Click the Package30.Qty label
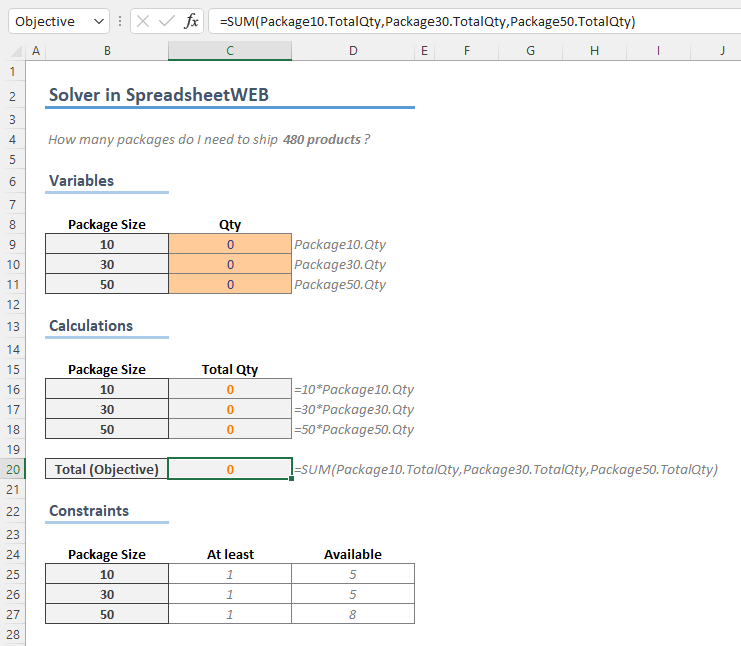This screenshot has width=741, height=646. tap(340, 264)
